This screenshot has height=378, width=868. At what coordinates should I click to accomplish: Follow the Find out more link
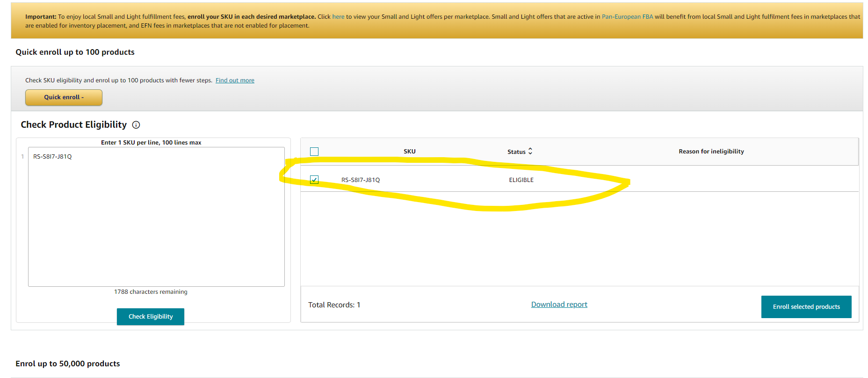tap(235, 80)
